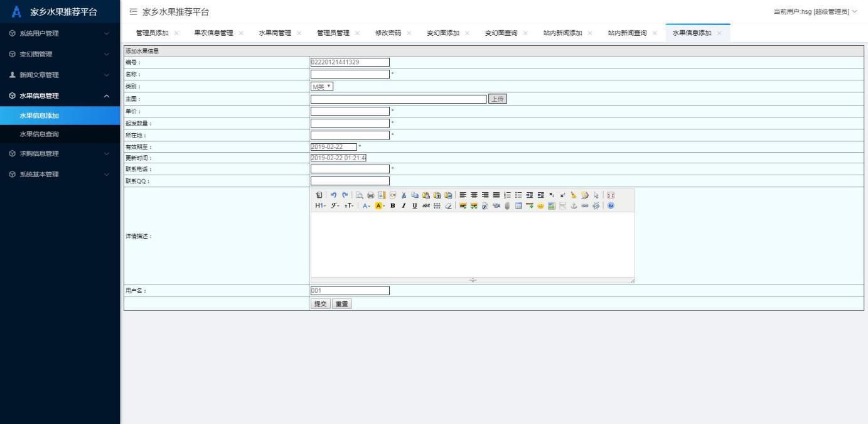Viewport: 868px width, 424px height.
Task: Click inside the 详情描述 editor text area
Action: click(473, 244)
